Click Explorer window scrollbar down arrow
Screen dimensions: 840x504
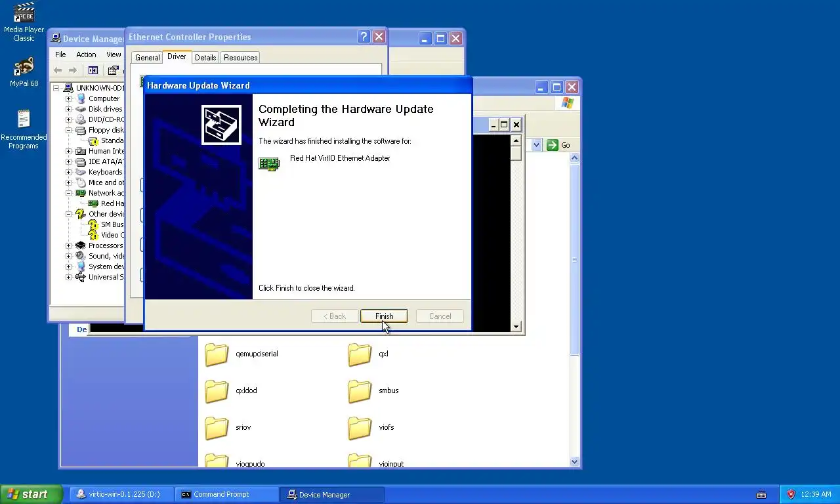point(575,462)
